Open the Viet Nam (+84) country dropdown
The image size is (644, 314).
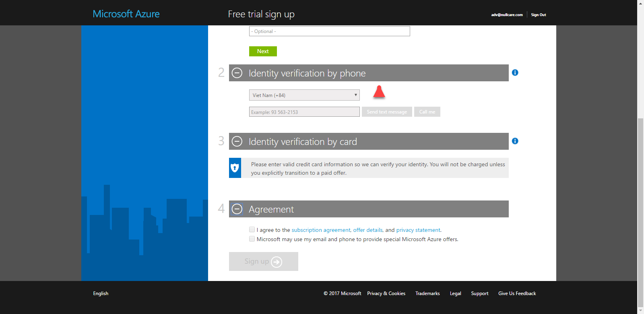[x=304, y=95]
